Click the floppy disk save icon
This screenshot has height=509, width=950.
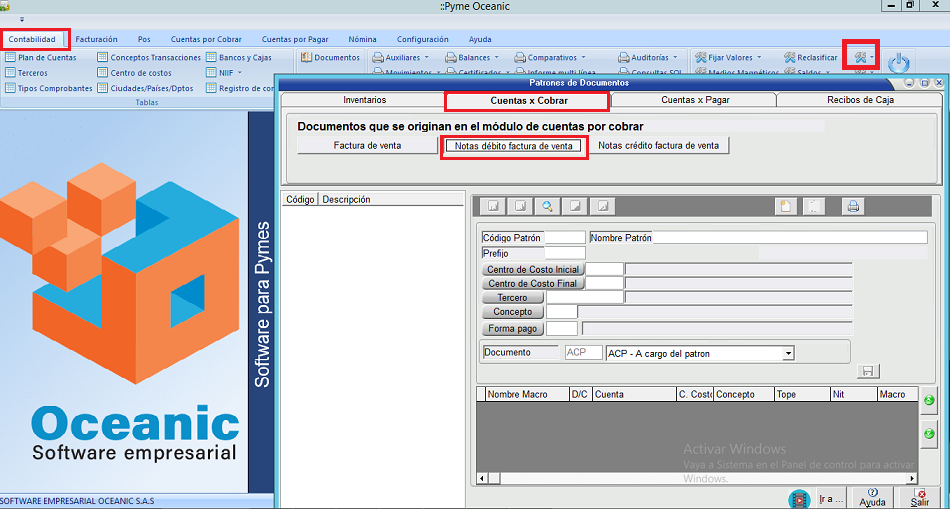(868, 371)
